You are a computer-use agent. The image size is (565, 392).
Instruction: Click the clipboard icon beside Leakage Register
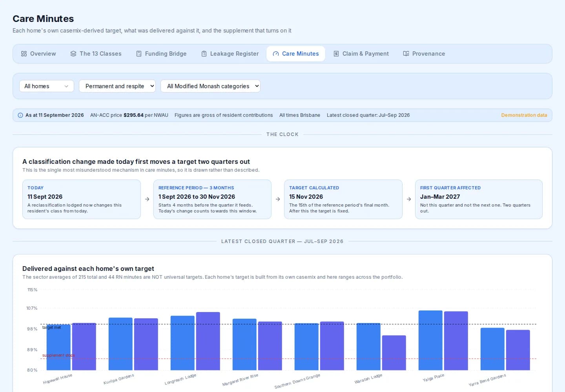click(204, 54)
